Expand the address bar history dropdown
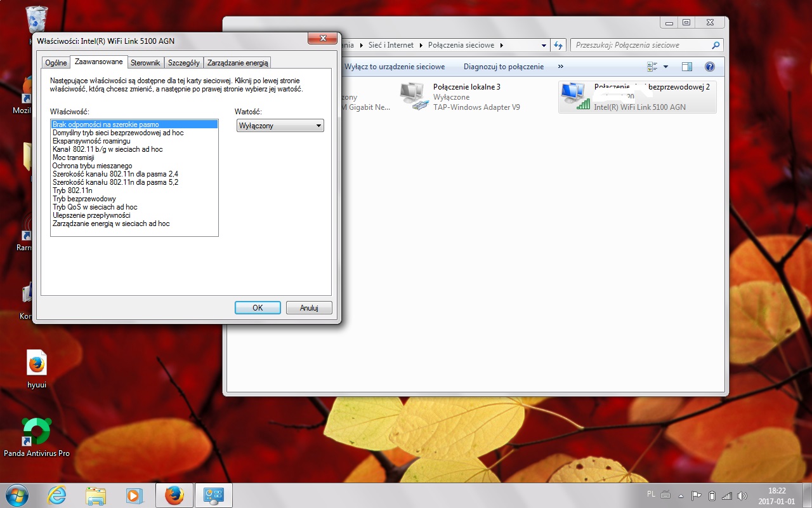Viewport: 812px width, 508px height. pos(544,45)
